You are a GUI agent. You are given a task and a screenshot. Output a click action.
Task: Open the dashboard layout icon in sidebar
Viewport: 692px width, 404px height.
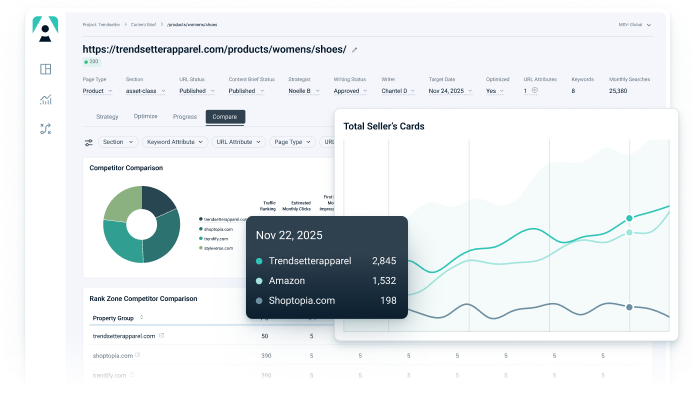[x=45, y=69]
